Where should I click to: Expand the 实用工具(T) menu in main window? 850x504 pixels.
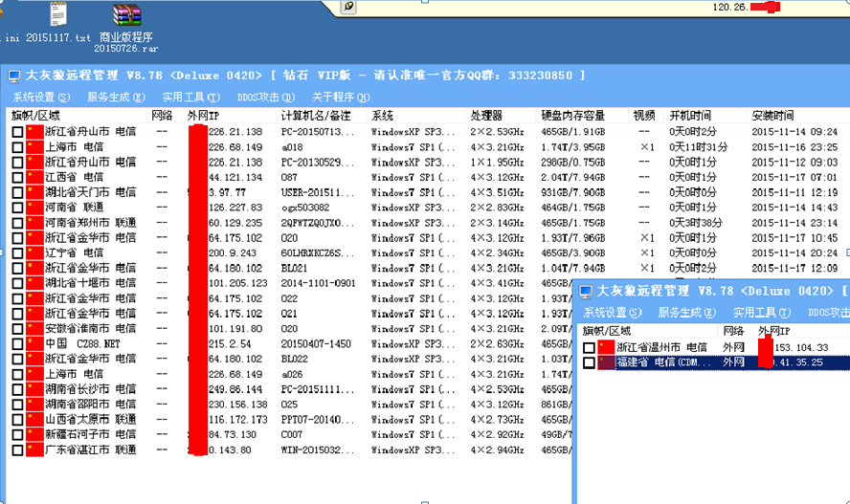[x=190, y=97]
